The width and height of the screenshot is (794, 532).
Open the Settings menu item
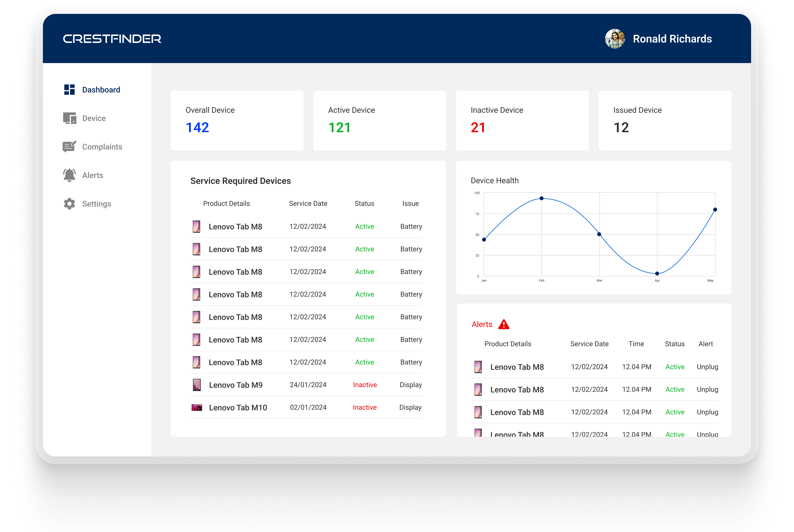(x=96, y=204)
